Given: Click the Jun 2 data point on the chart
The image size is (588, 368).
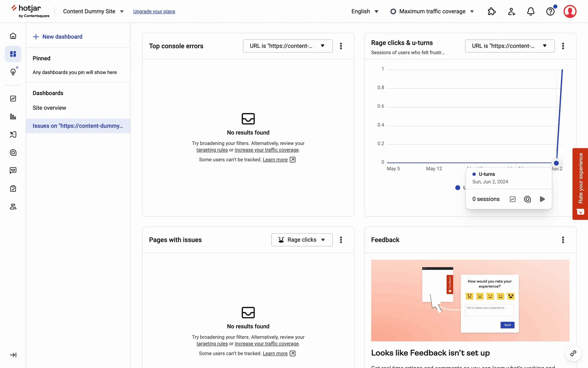Looking at the screenshot, I should tap(556, 163).
